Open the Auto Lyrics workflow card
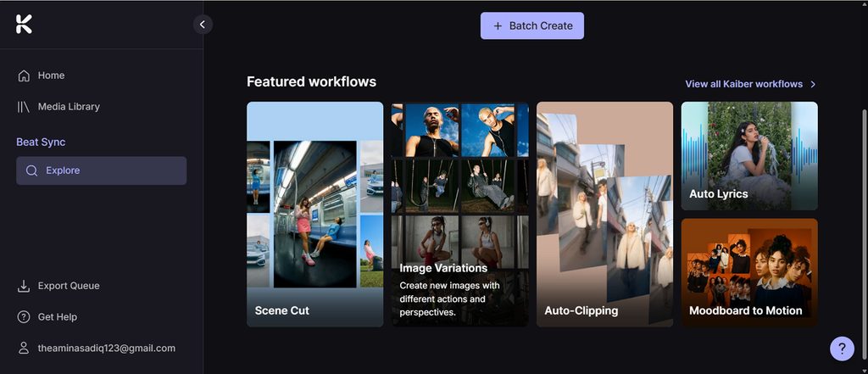The width and height of the screenshot is (868, 374). pyautogui.click(x=749, y=156)
